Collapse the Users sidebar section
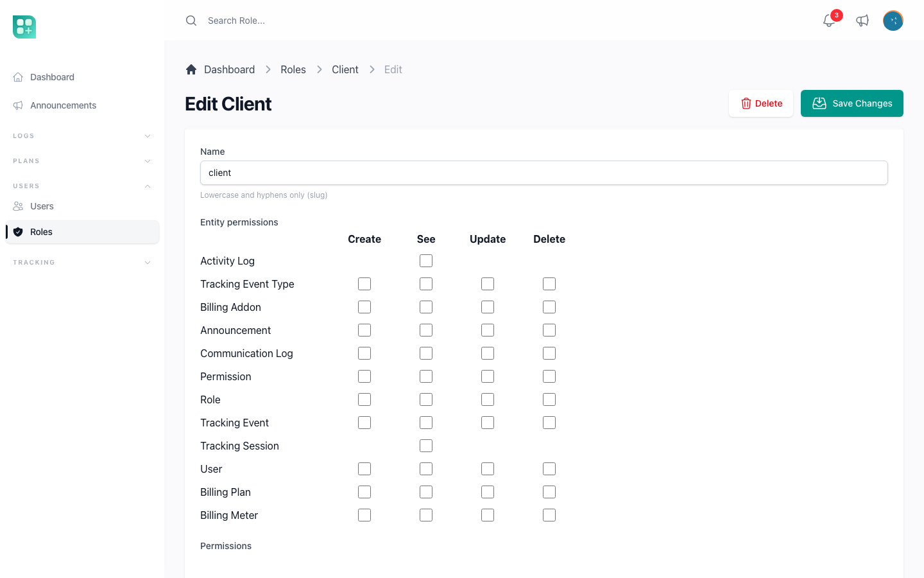This screenshot has height=578, width=924. pyautogui.click(x=82, y=186)
